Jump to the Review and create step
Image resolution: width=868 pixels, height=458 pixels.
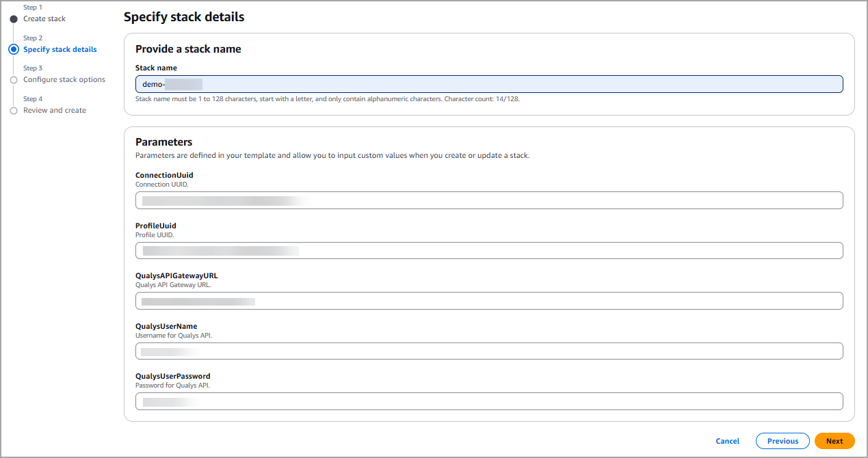click(x=55, y=110)
